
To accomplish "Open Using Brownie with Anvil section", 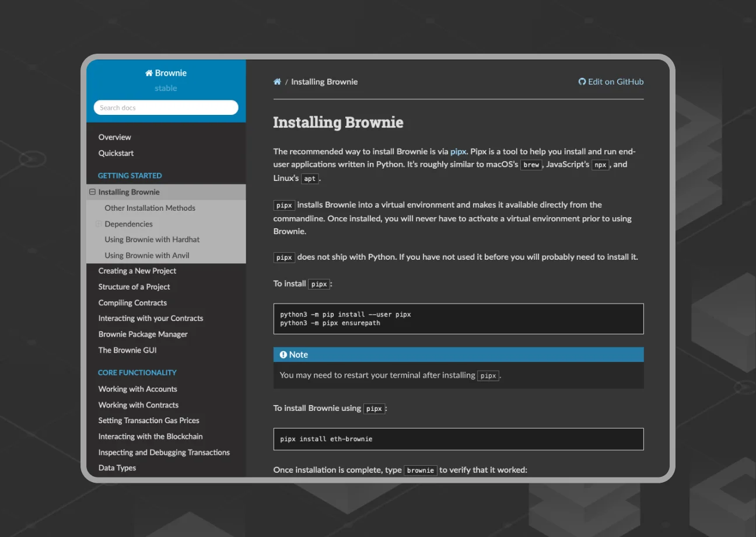I will tap(147, 255).
